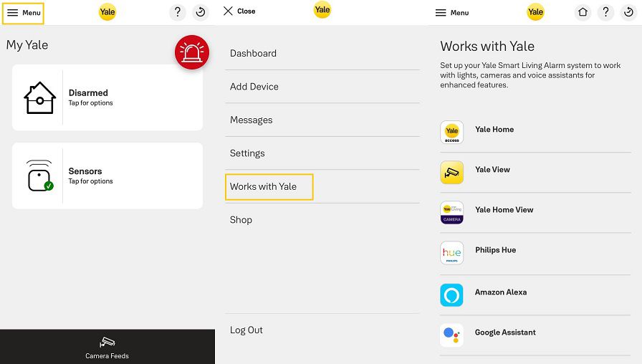The height and width of the screenshot is (364, 642).
Task: Open the Amazon Alexa integration
Action: tap(535, 294)
